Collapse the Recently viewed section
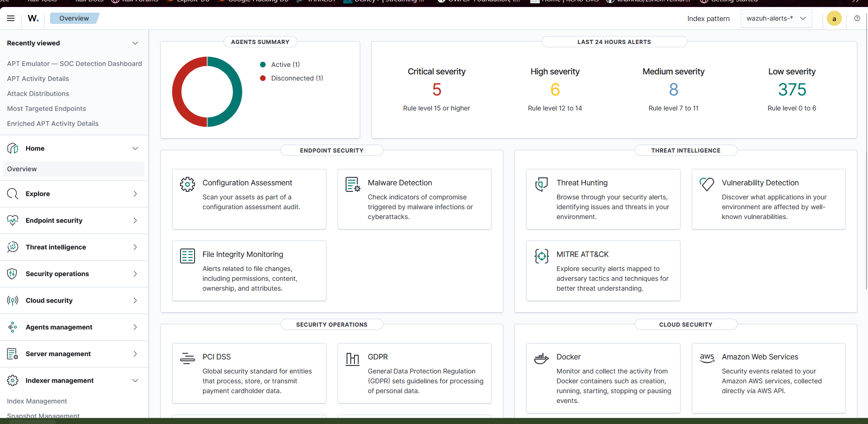The height and width of the screenshot is (424, 868). (135, 43)
